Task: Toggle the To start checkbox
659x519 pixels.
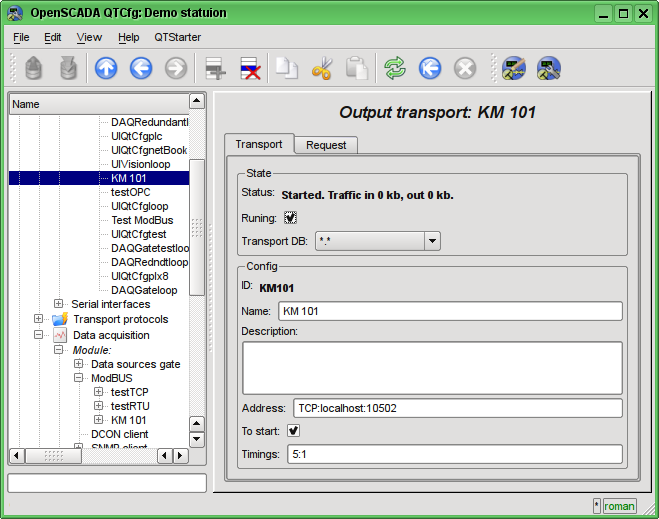Action: (294, 431)
